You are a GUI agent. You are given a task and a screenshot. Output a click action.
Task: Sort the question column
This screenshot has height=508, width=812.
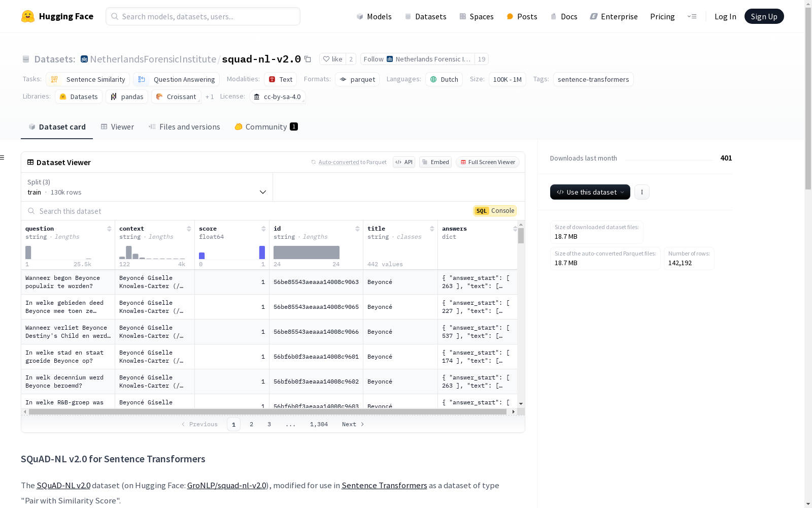[x=109, y=229]
